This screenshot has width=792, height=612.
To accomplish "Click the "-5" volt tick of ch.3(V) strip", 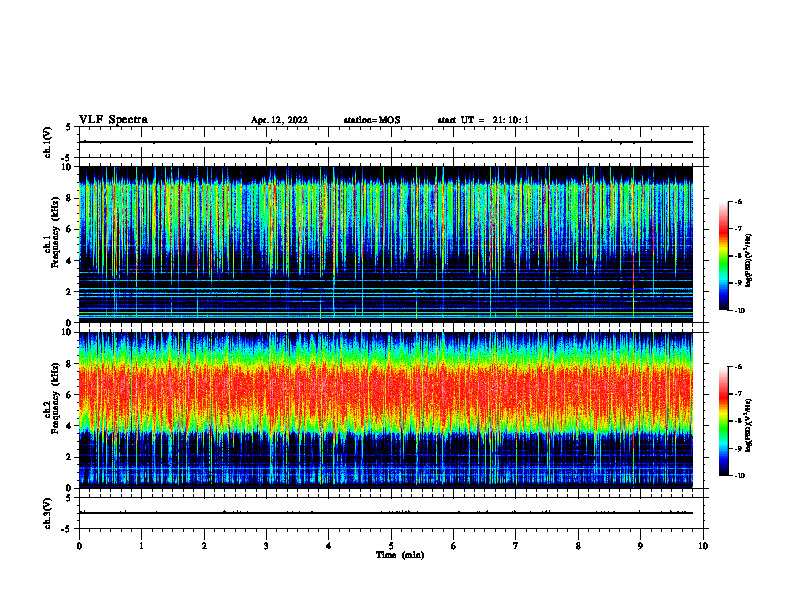I will point(67,529).
